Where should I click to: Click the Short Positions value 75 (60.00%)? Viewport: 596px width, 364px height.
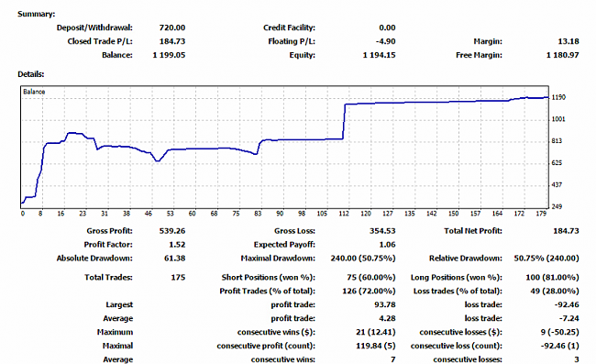tap(371, 278)
